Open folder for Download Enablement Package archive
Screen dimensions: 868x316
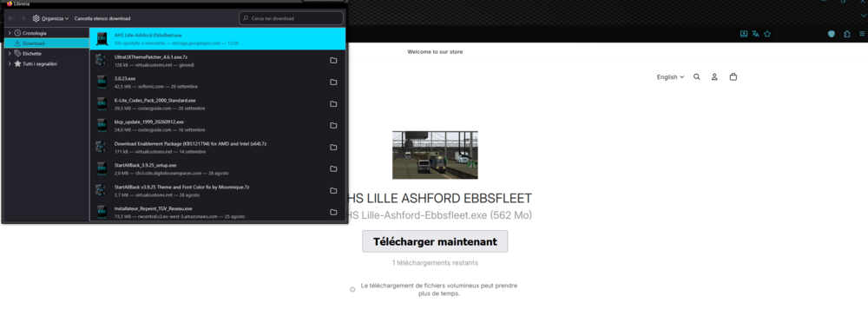click(x=333, y=148)
